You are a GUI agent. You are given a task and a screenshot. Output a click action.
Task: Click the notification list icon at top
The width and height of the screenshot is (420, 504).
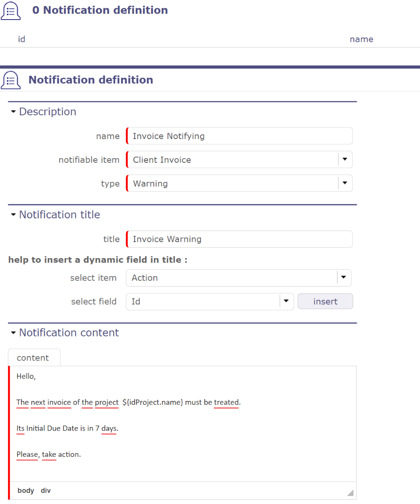point(11,11)
